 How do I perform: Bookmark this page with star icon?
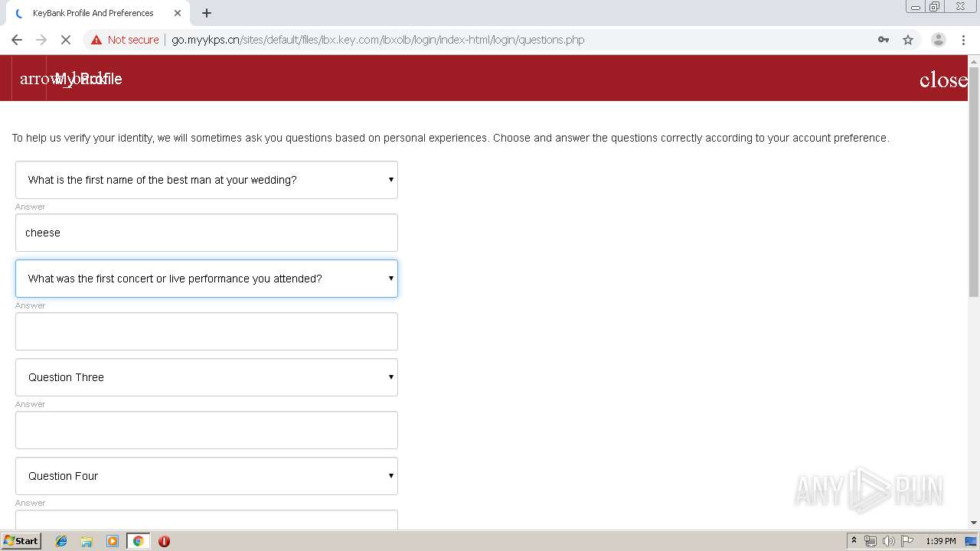tap(908, 40)
